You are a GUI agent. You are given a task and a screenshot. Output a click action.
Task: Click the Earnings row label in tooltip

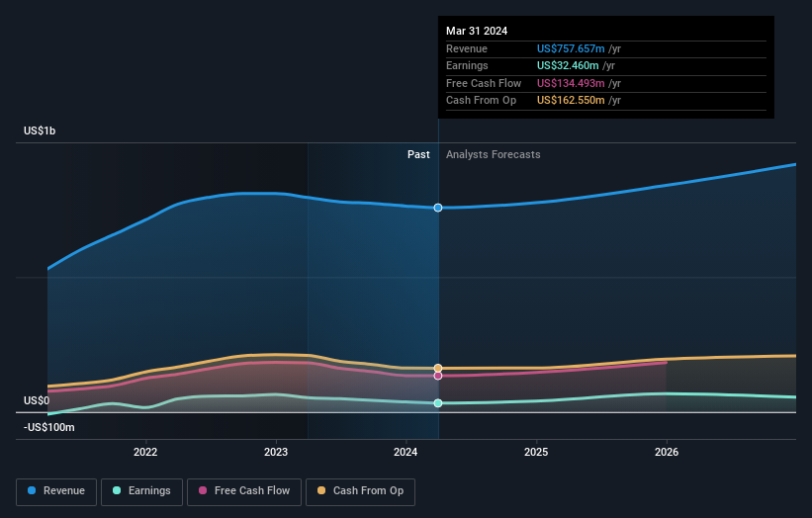(x=467, y=65)
